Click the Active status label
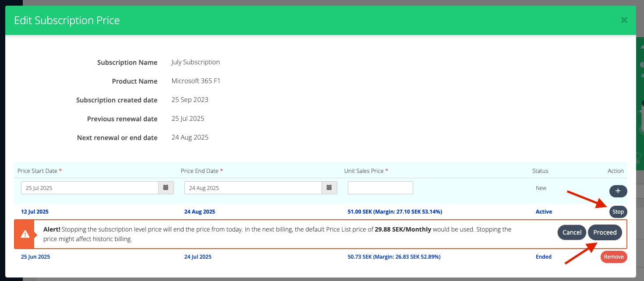Viewport: 644px width, 281px height. [x=544, y=212]
